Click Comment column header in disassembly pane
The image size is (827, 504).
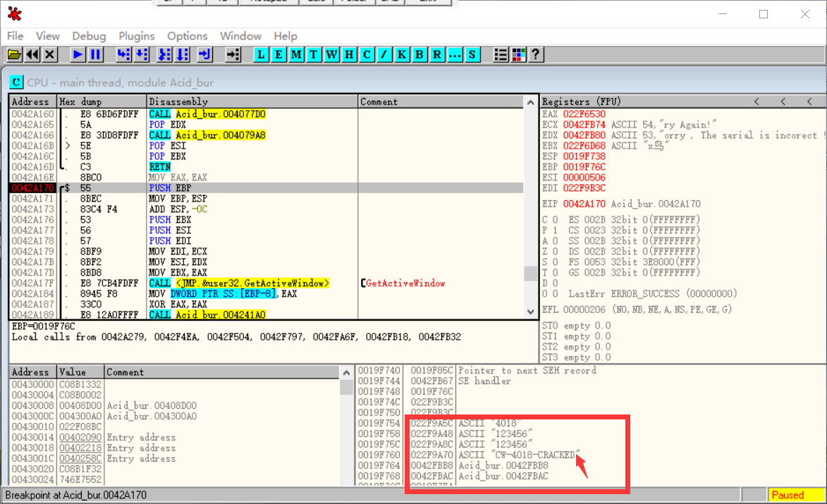tap(441, 102)
